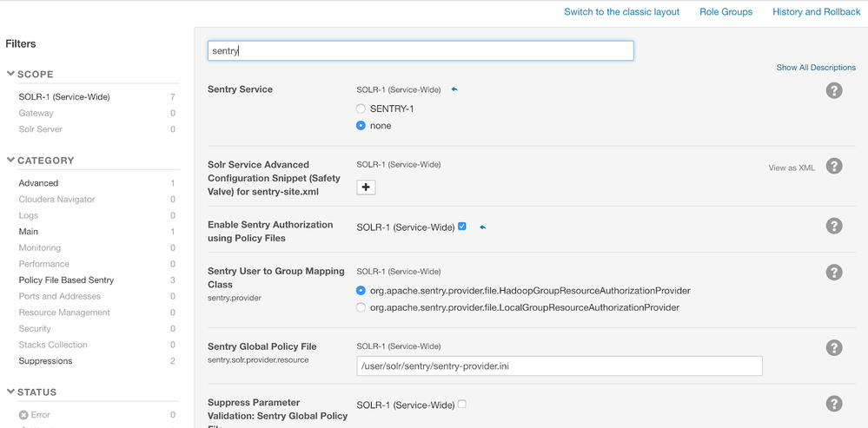Choose LocalGroupResourceAuthorizationProvider radio option
This screenshot has width=868, height=428.
361,307
